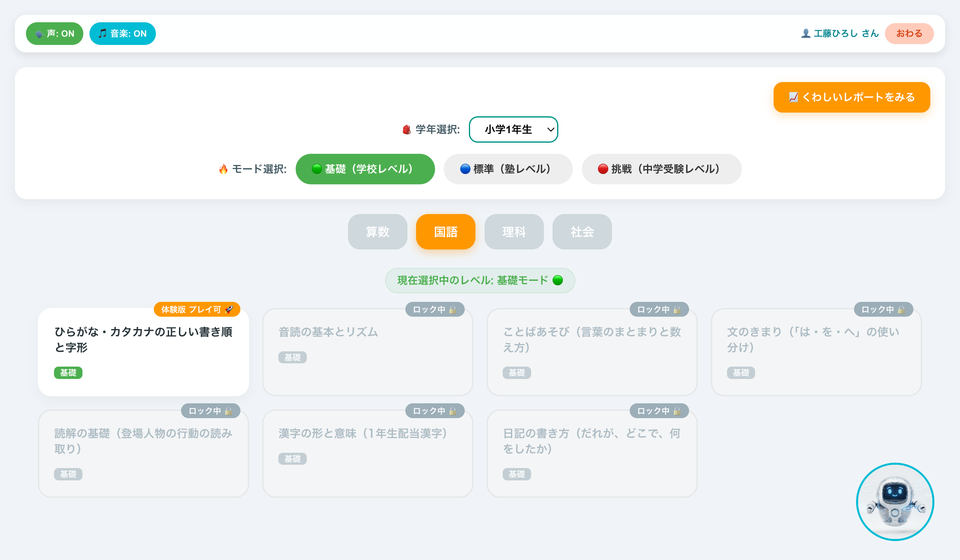
Task: Click the lock icon on 音読の基本とリズム card
Action: 453,309
